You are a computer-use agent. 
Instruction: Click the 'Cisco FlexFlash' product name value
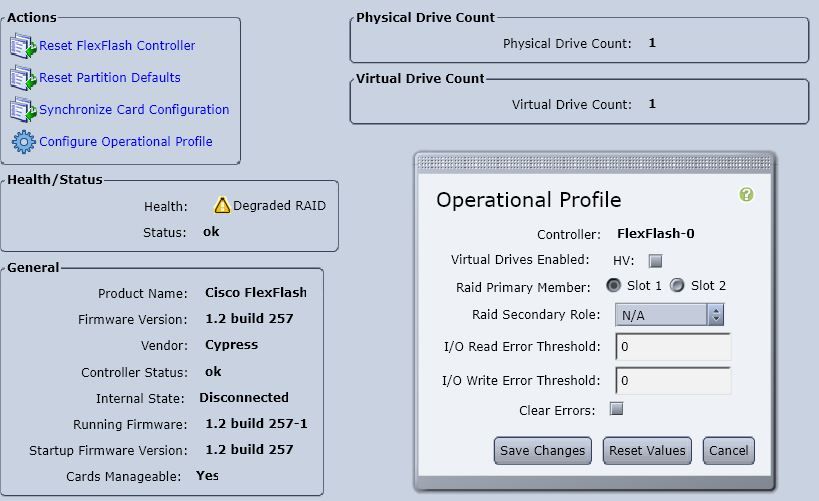pos(256,293)
